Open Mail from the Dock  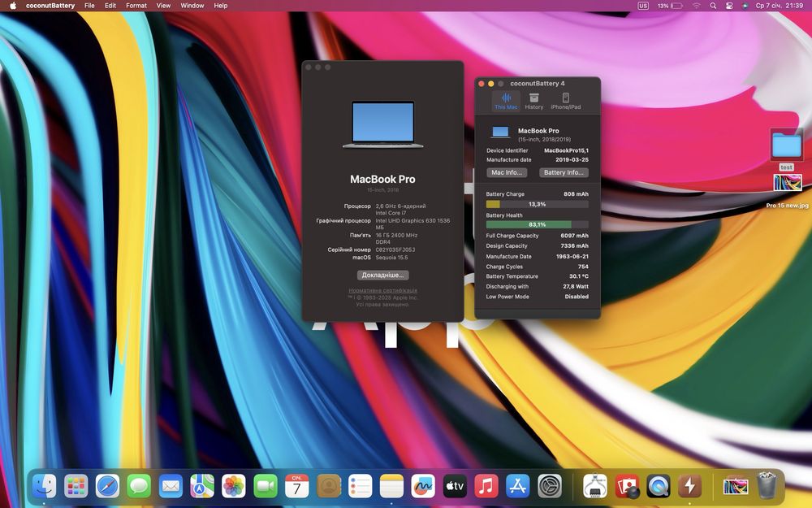[171, 486]
